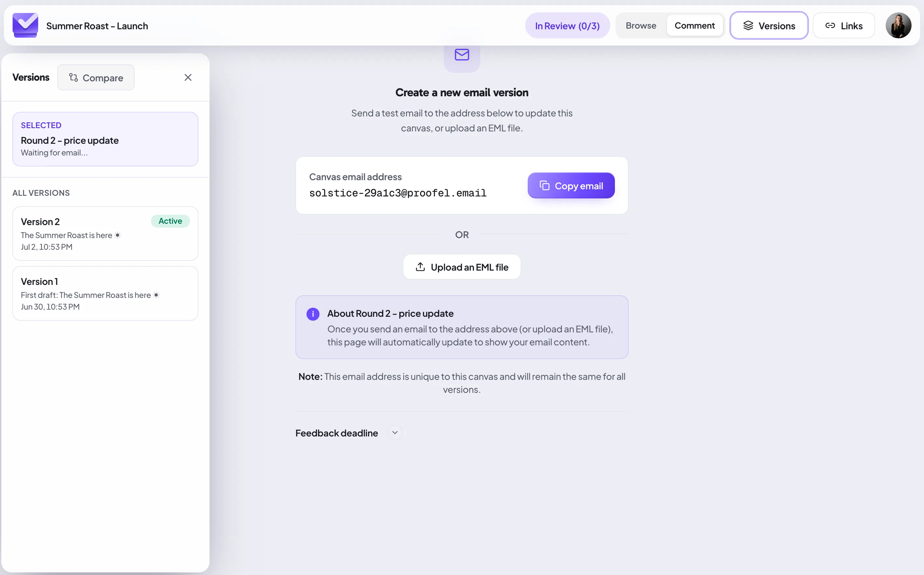Click the 'Canvas email address' label

click(355, 177)
